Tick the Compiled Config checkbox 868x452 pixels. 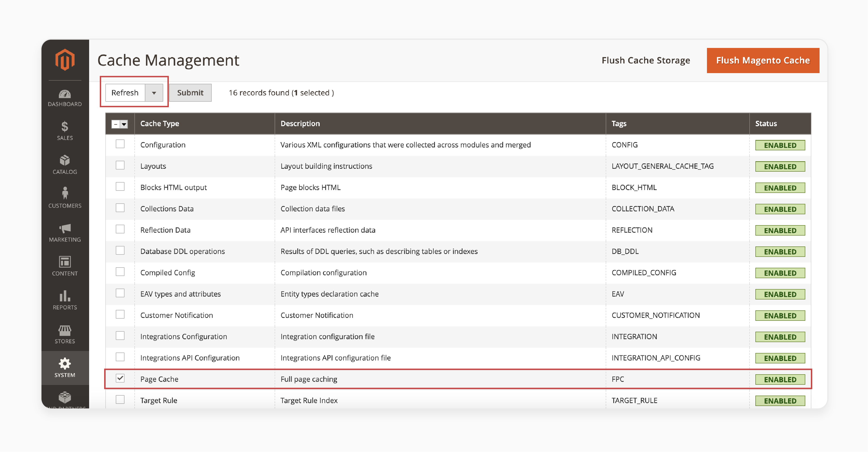120,272
